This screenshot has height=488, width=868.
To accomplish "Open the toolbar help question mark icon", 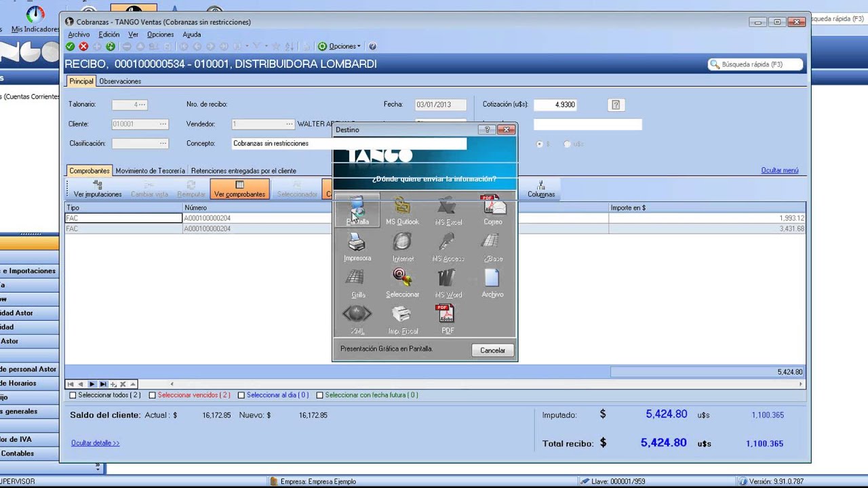I will [372, 47].
